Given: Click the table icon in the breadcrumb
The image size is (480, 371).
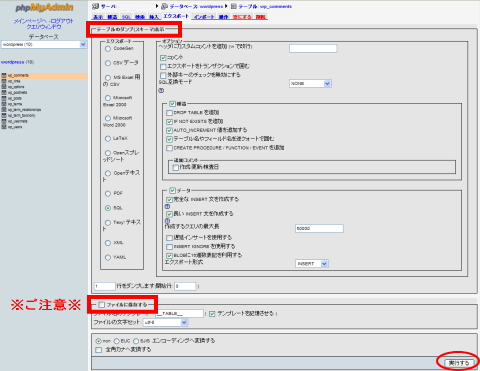Looking at the screenshot, I should pyautogui.click(x=234, y=6).
